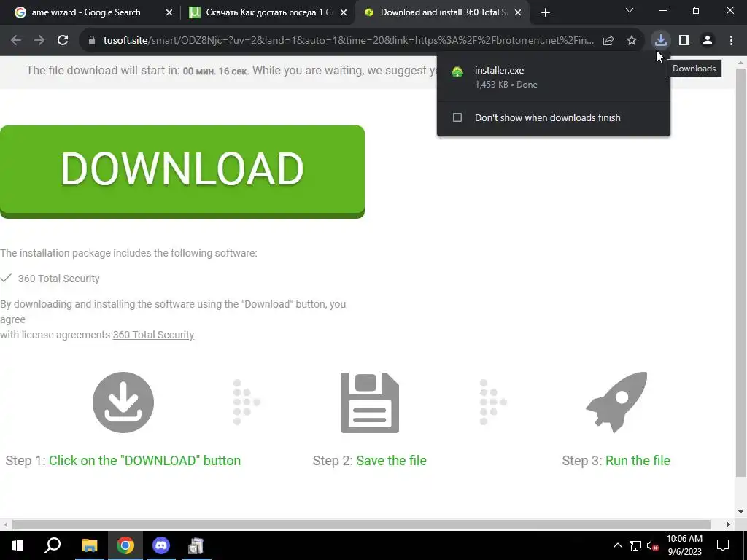
Task: Click the 'Save the file' text
Action: coord(391,461)
